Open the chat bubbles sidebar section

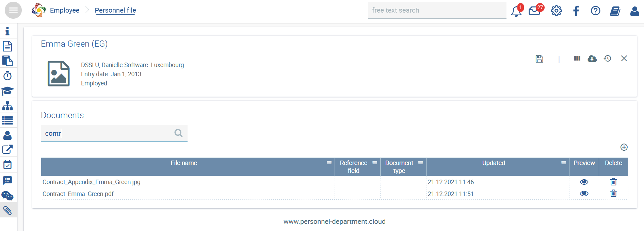[7, 196]
